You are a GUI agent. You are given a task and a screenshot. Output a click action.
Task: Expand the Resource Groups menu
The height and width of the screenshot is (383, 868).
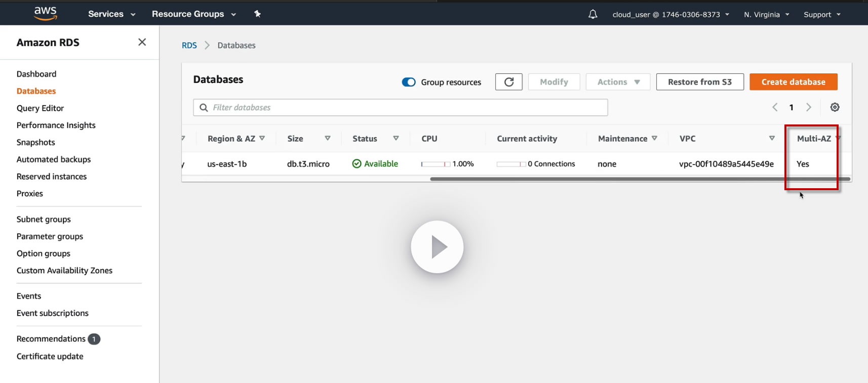tap(194, 14)
